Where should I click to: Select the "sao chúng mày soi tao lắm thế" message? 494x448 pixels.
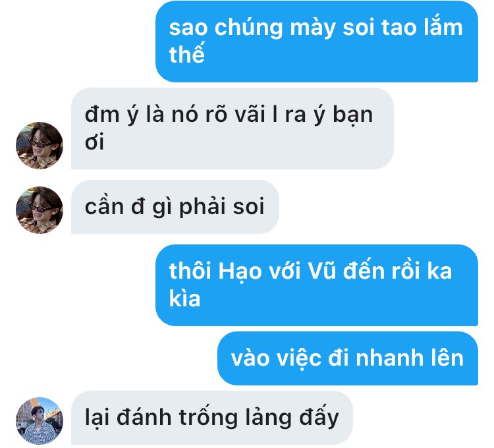[317, 42]
